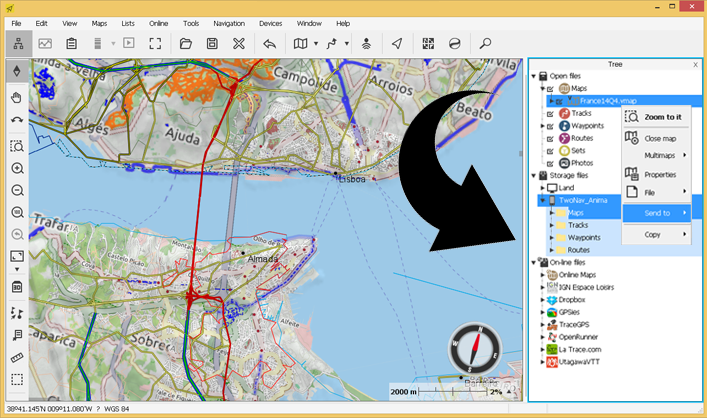This screenshot has height=418, width=707.
Task: Select the zoom window tool in sidebar
Action: tap(17, 147)
